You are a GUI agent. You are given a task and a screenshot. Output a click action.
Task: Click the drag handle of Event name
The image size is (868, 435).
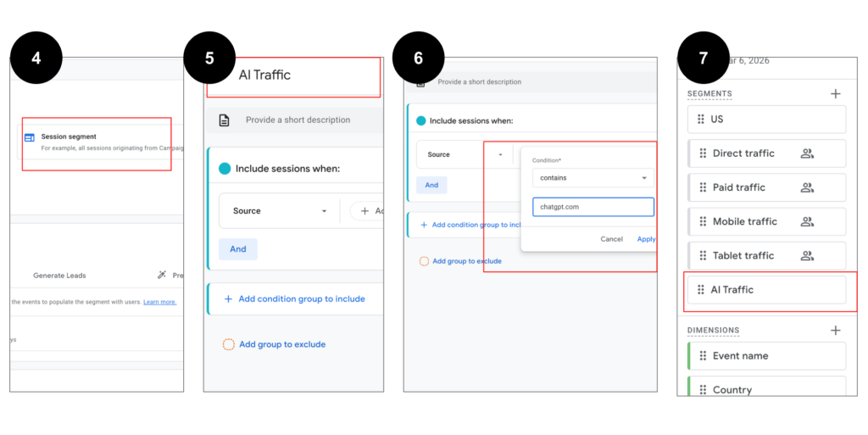703,356
